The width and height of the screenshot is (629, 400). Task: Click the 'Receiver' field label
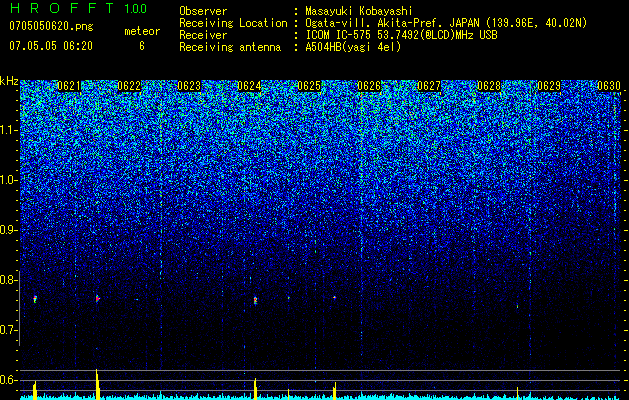point(203,35)
